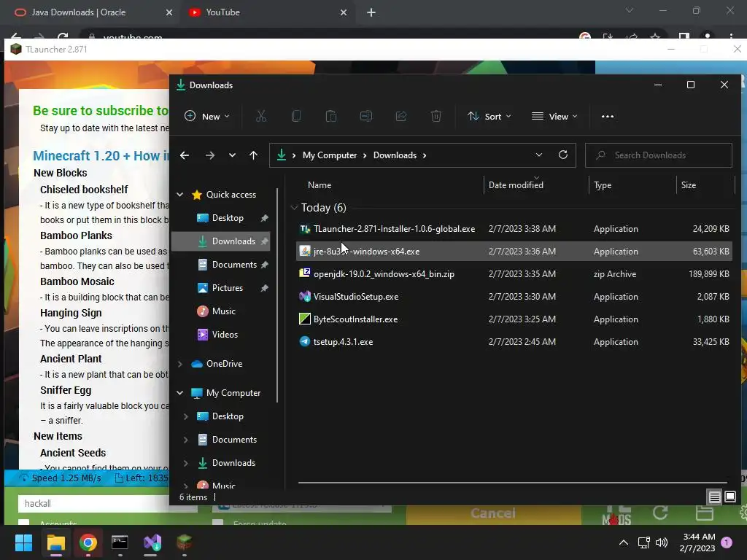Click the Share icon in Explorer toolbar
This screenshot has height=560, width=747.
(401, 116)
